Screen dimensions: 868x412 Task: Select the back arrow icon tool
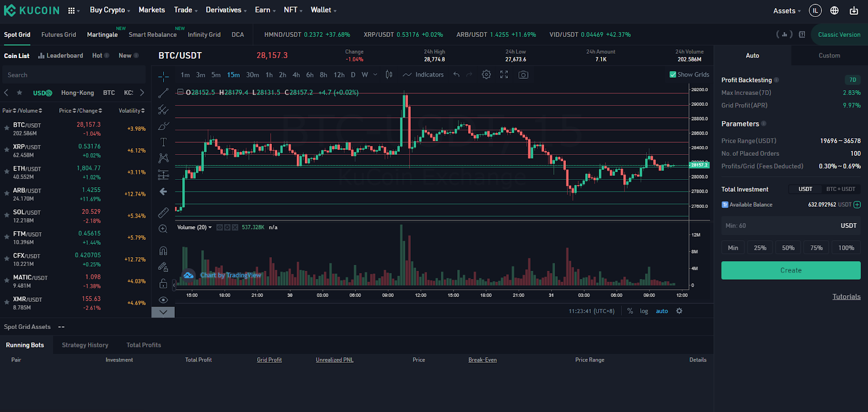163,192
